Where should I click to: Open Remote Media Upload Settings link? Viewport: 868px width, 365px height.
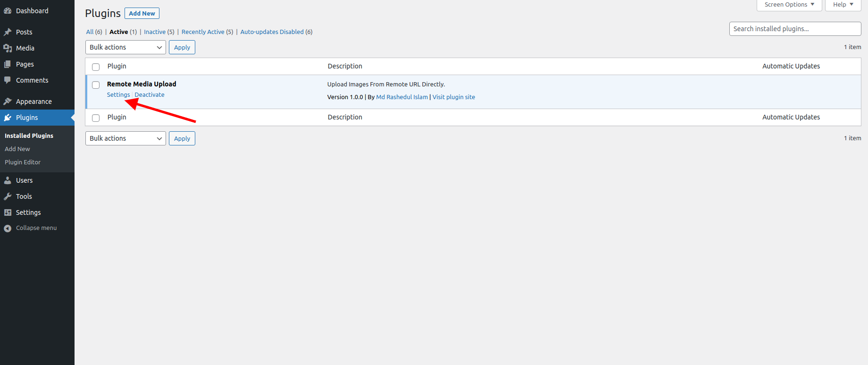118,95
